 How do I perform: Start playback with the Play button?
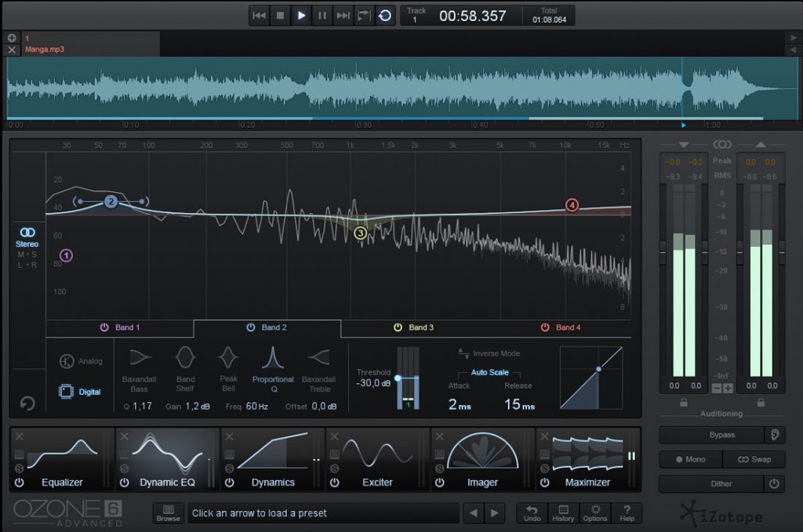(301, 16)
